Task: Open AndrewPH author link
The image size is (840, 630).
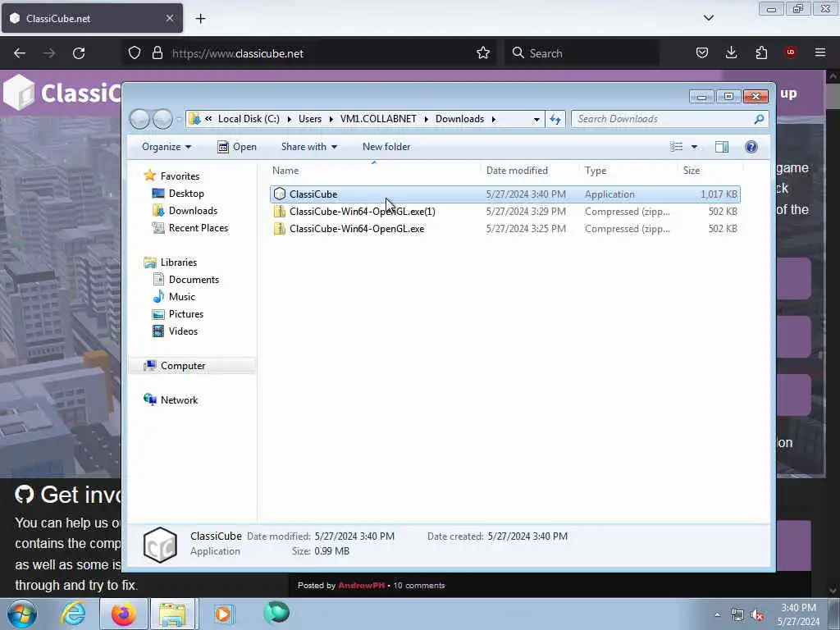Action: (x=361, y=586)
